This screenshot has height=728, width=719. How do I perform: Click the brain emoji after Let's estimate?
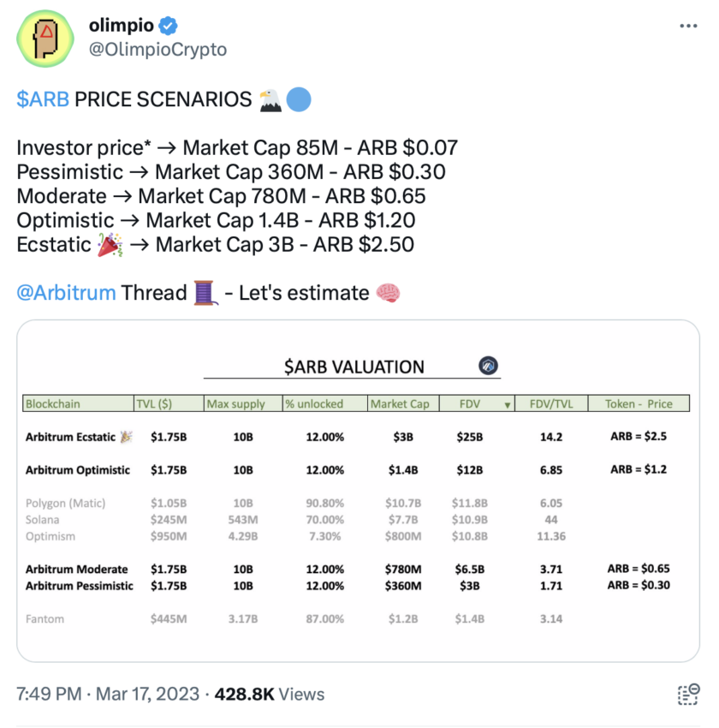tap(388, 293)
